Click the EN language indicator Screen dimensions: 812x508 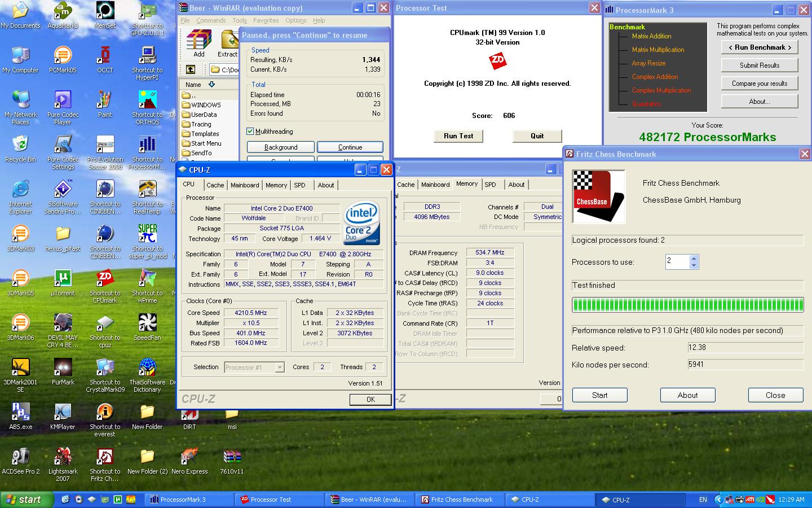point(703,500)
